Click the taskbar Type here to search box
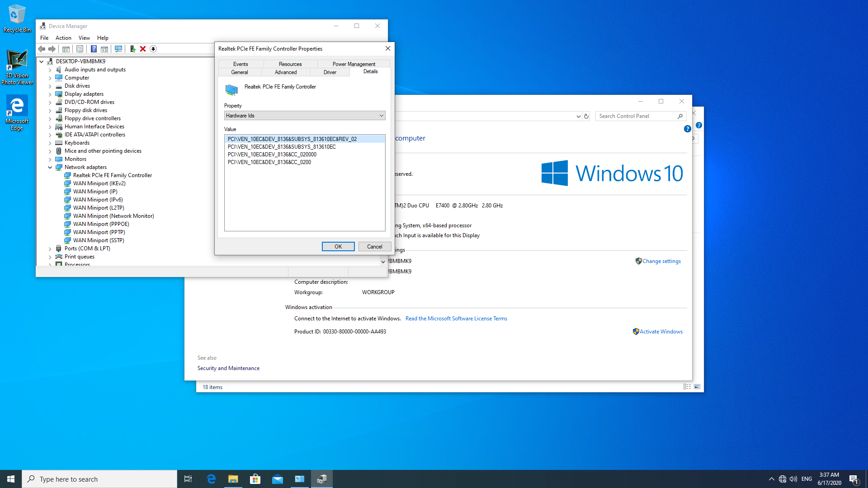The height and width of the screenshot is (488, 868). point(99,479)
